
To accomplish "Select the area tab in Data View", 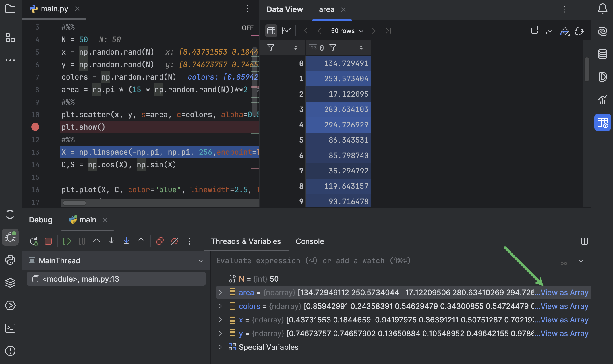I will click(x=326, y=9).
